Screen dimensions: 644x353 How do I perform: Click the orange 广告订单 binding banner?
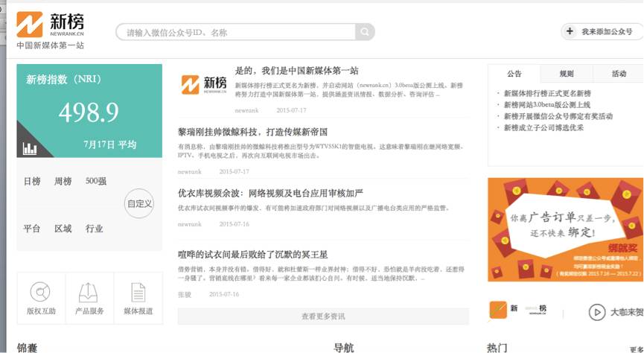pyautogui.click(x=565, y=229)
